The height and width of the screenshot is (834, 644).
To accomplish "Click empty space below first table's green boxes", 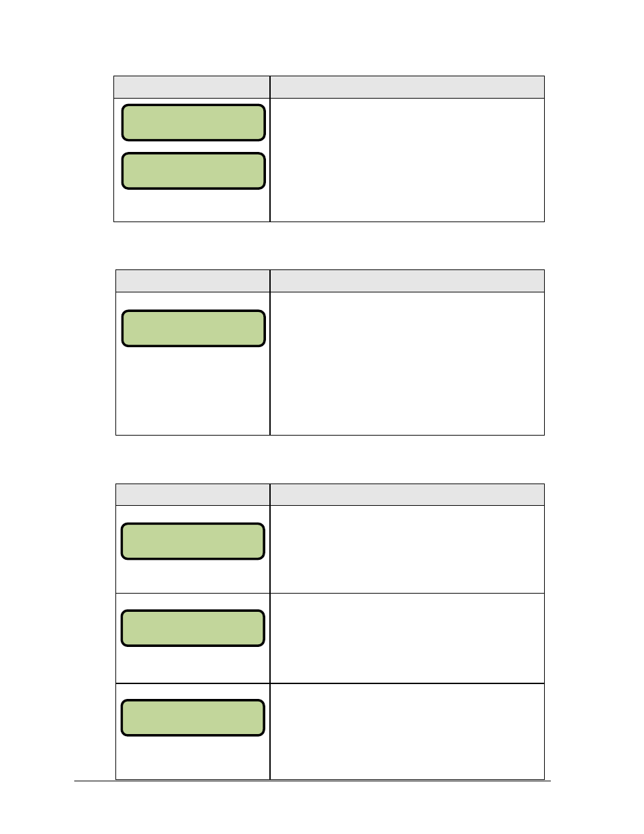I will point(192,205).
